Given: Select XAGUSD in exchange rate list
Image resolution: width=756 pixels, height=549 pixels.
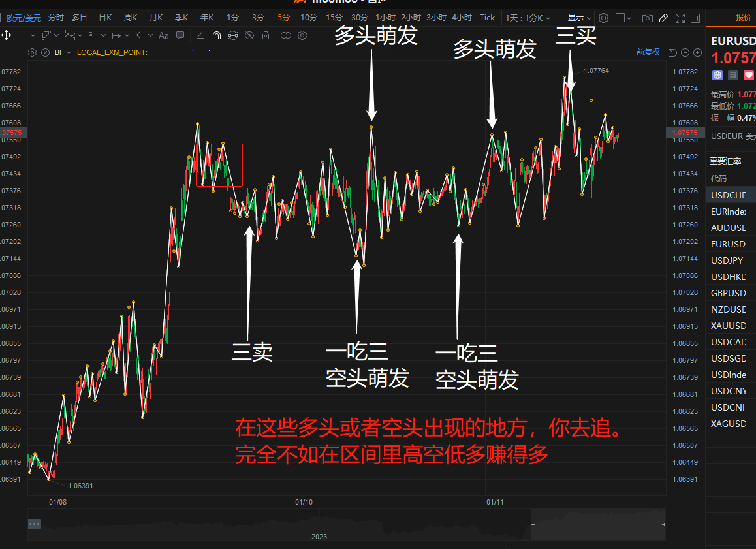Looking at the screenshot, I should (x=731, y=424).
